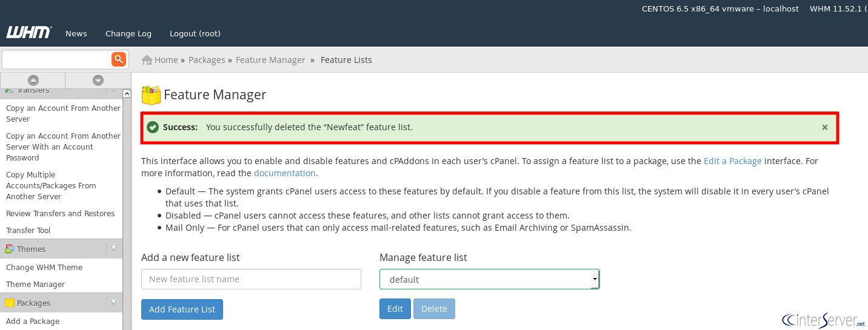Open Add a Package in sidebar

tap(33, 322)
